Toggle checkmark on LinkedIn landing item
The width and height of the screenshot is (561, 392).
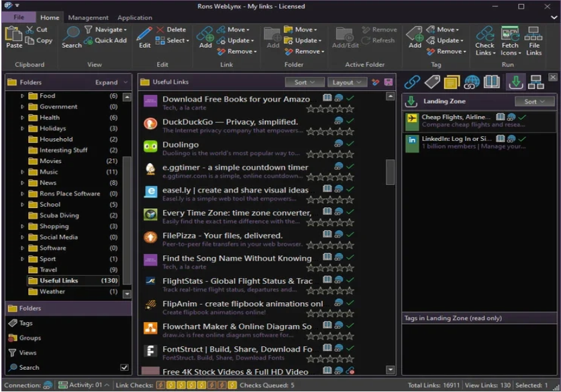pos(522,138)
